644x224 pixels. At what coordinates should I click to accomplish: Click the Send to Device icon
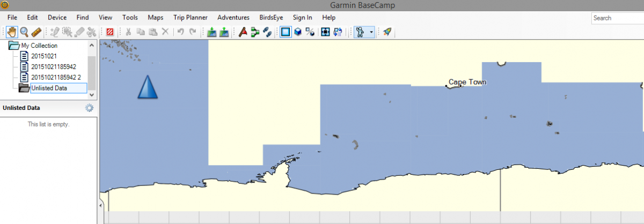[212, 32]
